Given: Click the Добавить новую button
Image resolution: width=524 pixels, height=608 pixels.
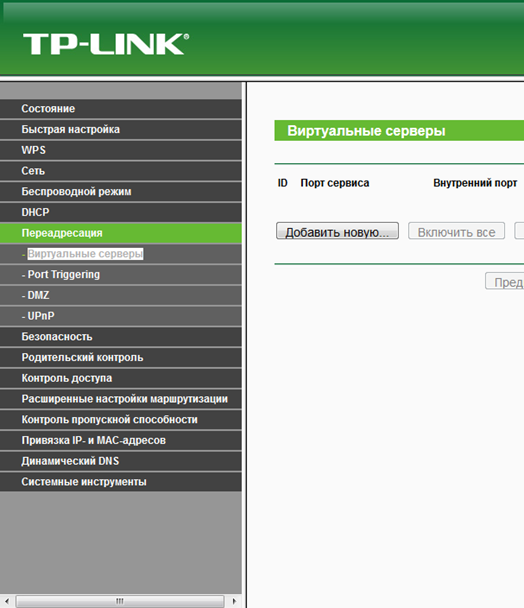Looking at the screenshot, I should (x=337, y=231).
